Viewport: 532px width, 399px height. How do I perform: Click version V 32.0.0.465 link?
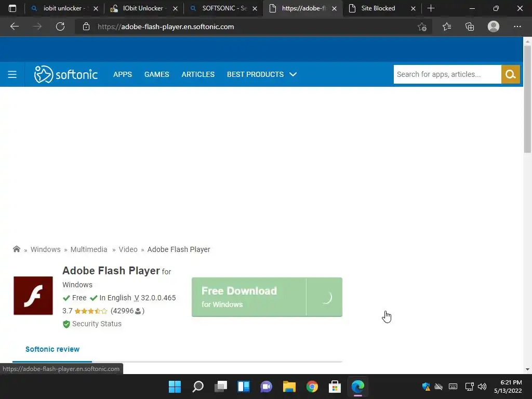pos(155,298)
